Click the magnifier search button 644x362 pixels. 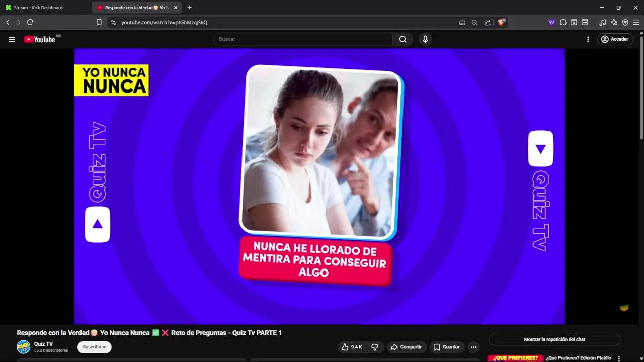(x=403, y=39)
